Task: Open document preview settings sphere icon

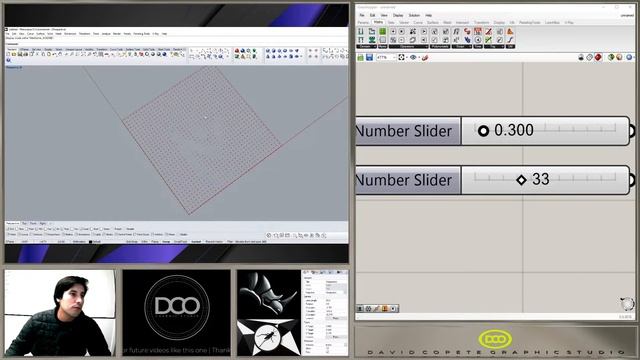Action: pos(620,58)
